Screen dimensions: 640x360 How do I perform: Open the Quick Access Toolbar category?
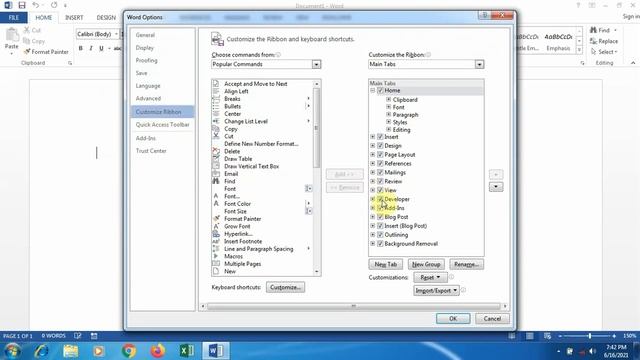click(x=162, y=124)
